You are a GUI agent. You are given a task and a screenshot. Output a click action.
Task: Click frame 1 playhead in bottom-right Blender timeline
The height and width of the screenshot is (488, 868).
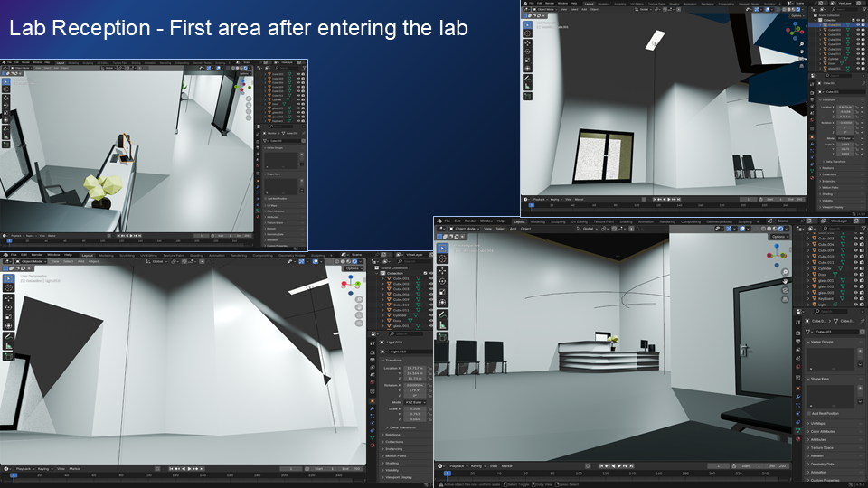448,474
